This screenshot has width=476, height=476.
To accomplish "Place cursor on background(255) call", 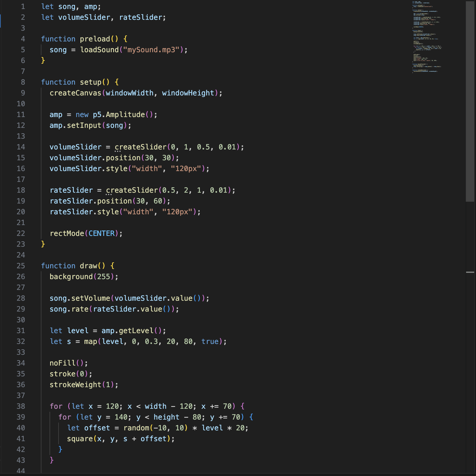I will coord(71,277).
